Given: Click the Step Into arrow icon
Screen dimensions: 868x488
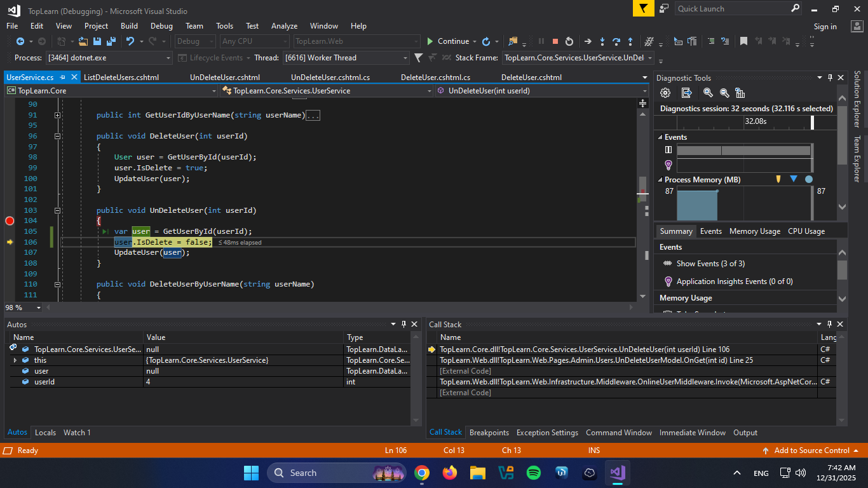Looking at the screenshot, I should pos(602,41).
